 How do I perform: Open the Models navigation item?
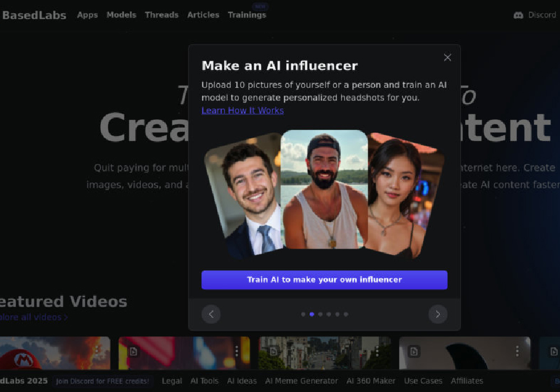click(122, 15)
